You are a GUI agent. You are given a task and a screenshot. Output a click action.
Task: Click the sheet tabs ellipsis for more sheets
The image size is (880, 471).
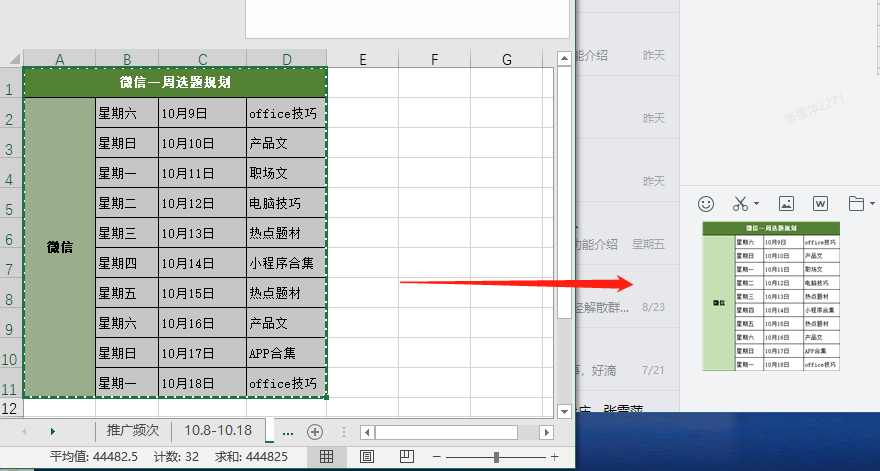288,432
